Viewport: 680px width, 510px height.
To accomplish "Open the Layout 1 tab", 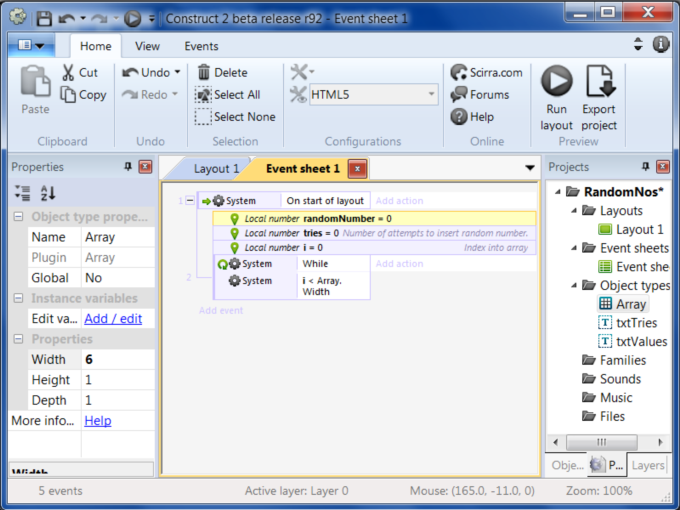I will [216, 169].
